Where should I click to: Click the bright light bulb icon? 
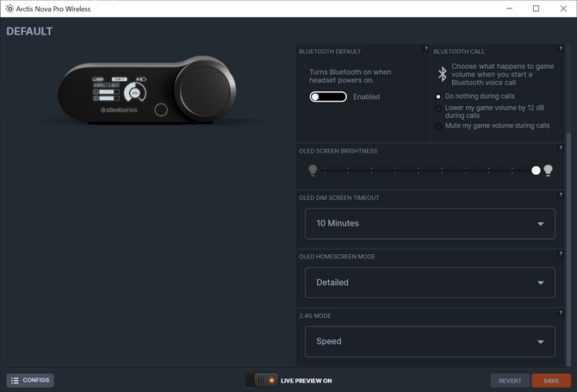tap(548, 171)
